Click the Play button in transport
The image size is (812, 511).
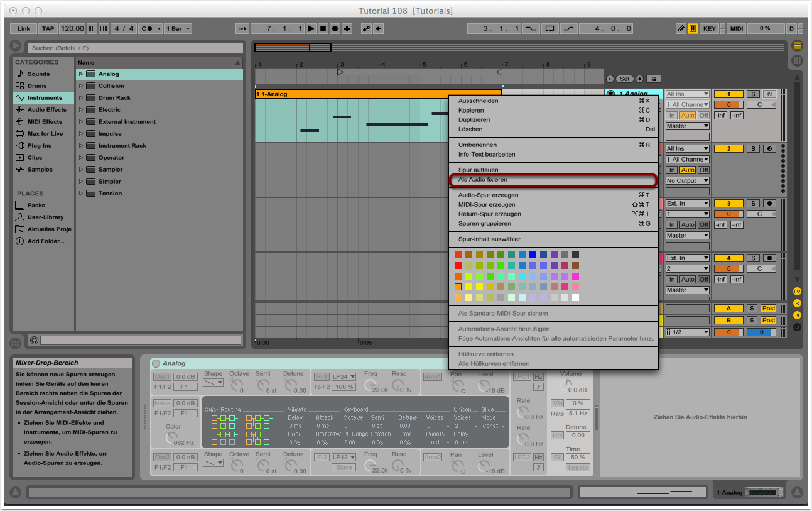(311, 29)
